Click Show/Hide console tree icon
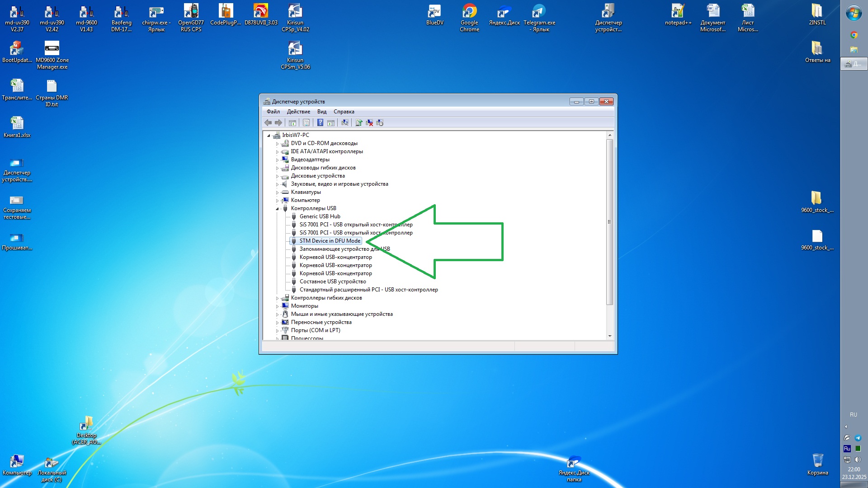This screenshot has height=488, width=868. (292, 123)
